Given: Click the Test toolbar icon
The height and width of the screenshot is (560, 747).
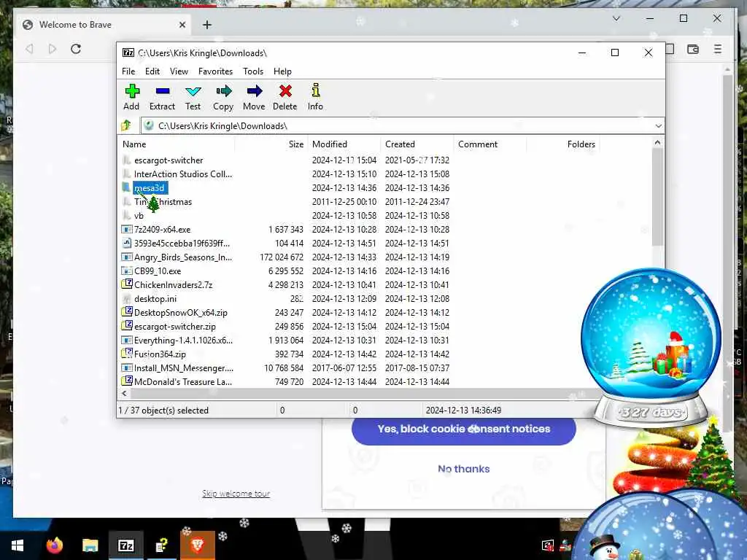Looking at the screenshot, I should tap(193, 91).
